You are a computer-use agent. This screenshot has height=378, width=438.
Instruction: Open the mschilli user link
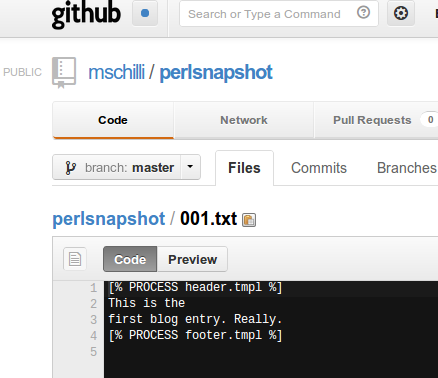(116, 72)
